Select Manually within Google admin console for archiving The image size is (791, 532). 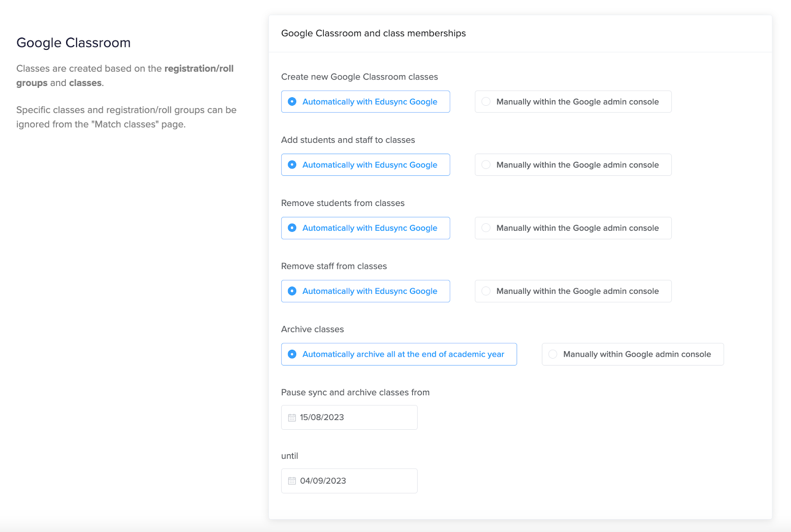[x=633, y=354]
